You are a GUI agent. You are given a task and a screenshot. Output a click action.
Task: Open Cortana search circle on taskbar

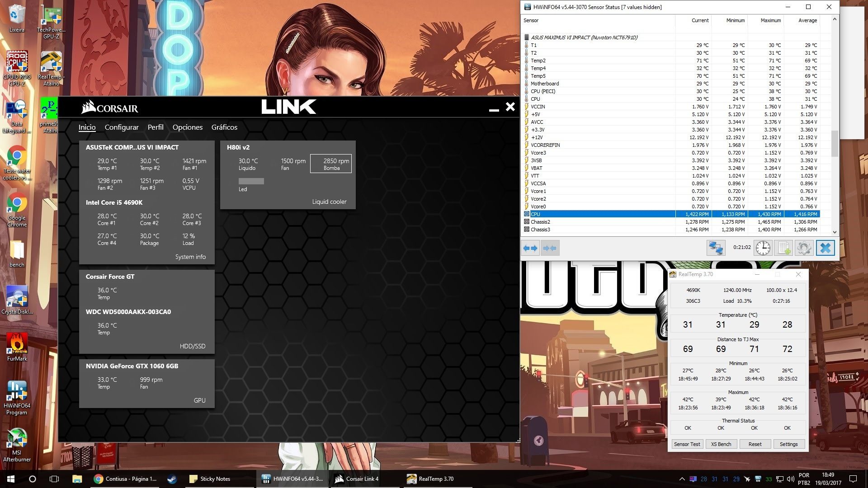[x=33, y=479]
